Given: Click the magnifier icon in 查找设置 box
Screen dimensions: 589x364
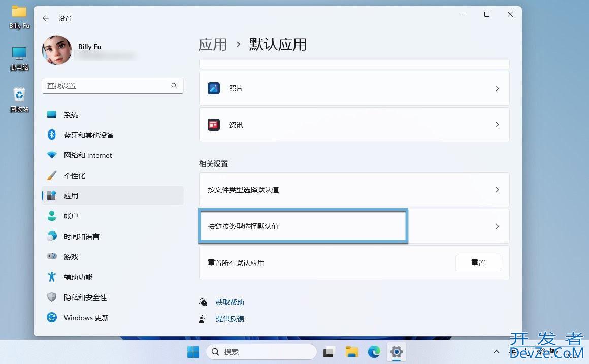Looking at the screenshot, I should click(174, 86).
